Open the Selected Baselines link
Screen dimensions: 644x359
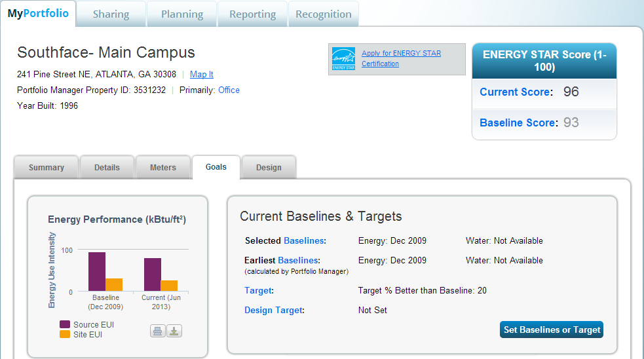[x=304, y=240]
